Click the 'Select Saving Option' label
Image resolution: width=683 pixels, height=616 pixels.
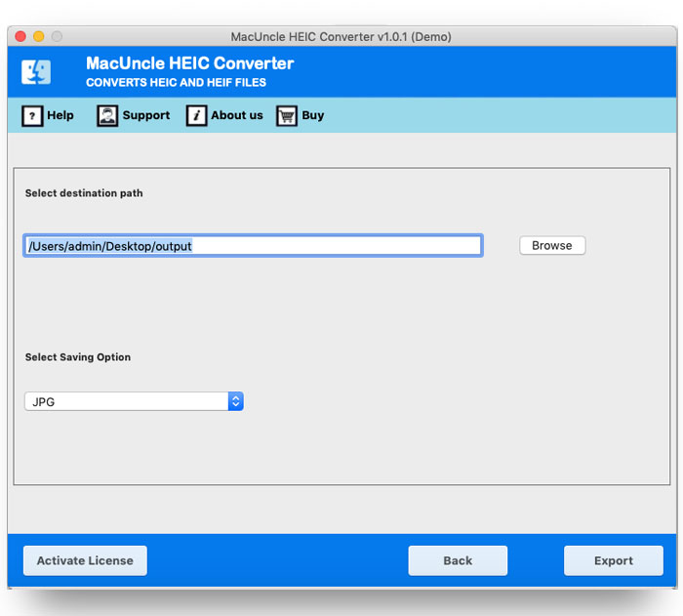tap(78, 357)
